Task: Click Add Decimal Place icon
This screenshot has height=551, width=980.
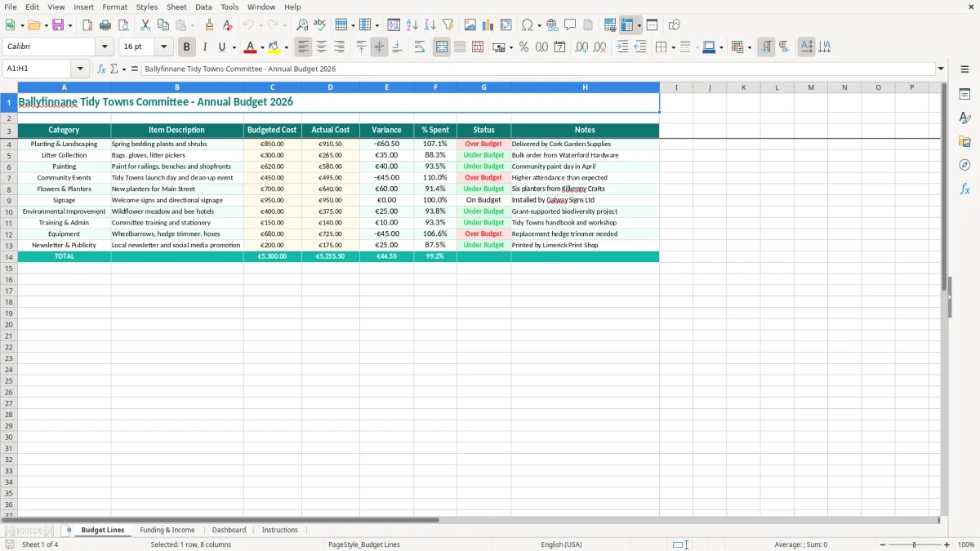Action: click(581, 47)
